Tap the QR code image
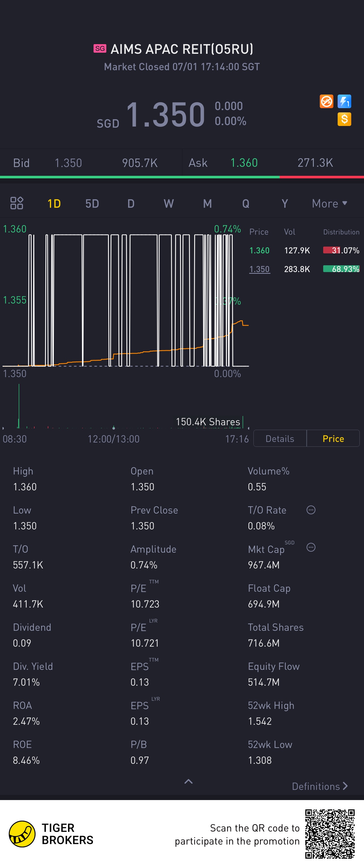The image size is (364, 868). click(x=330, y=834)
